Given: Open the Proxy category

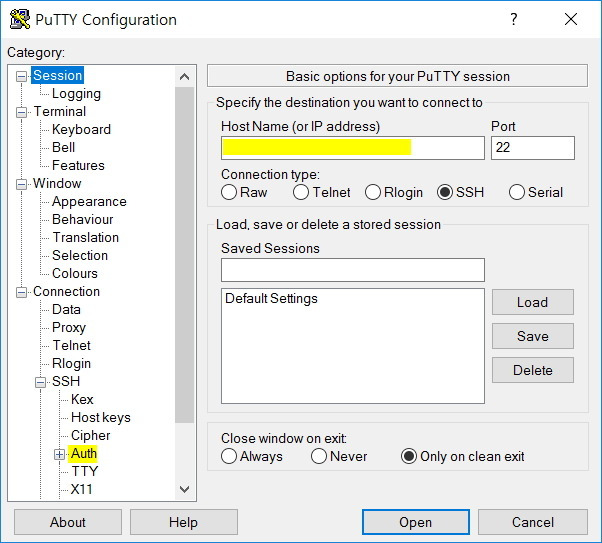Looking at the screenshot, I should point(69,328).
